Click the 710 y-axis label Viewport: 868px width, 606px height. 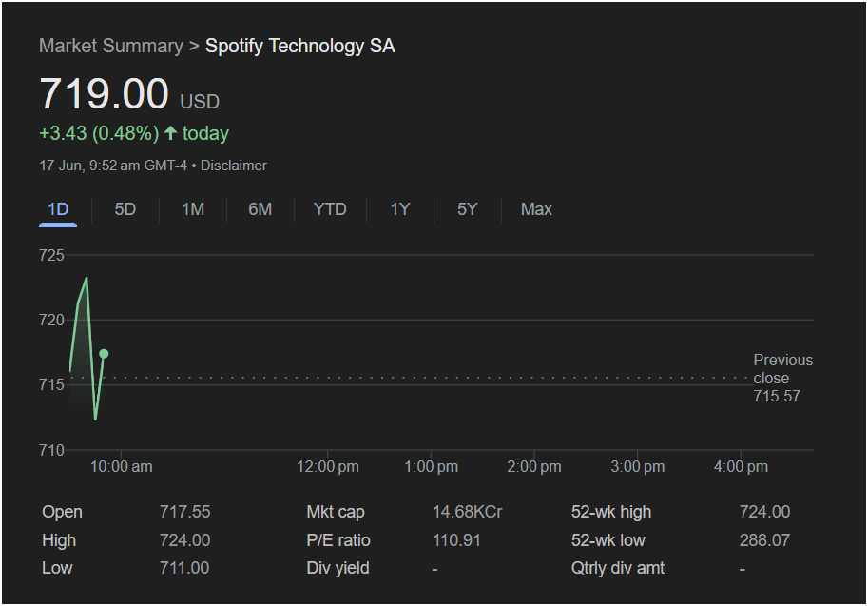click(x=51, y=450)
